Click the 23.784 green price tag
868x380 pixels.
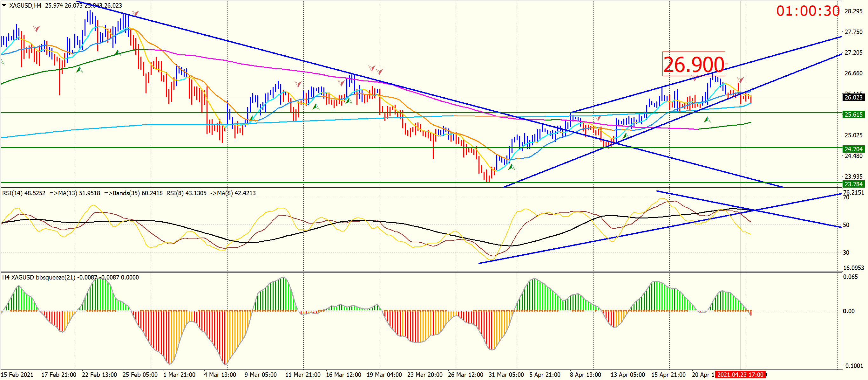[x=853, y=184]
